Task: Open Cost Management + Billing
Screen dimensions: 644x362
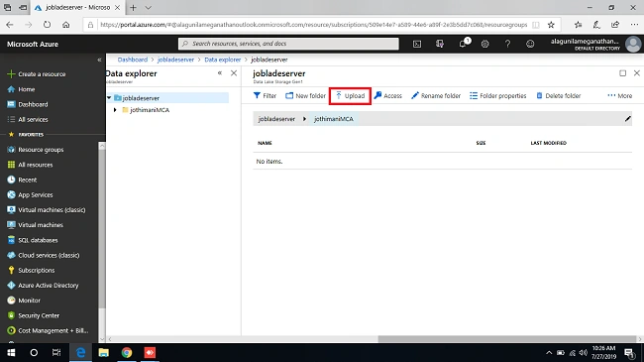Action: 48,330
